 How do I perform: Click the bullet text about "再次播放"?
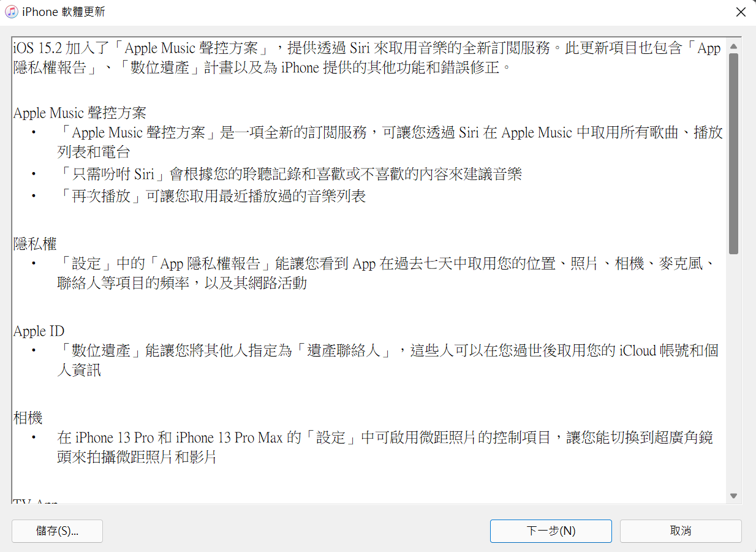(211, 197)
